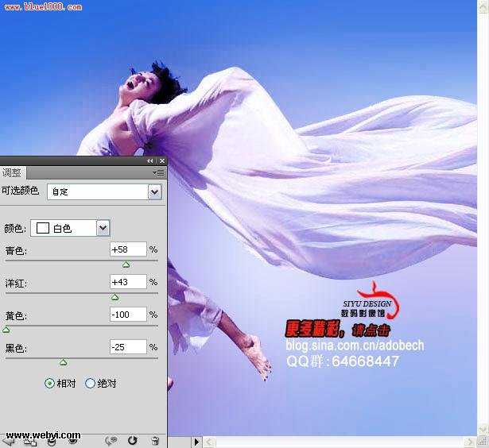Viewport: 489px width, 448px height.
Task: Select the 调整 tab
Action: pyautogui.click(x=13, y=172)
